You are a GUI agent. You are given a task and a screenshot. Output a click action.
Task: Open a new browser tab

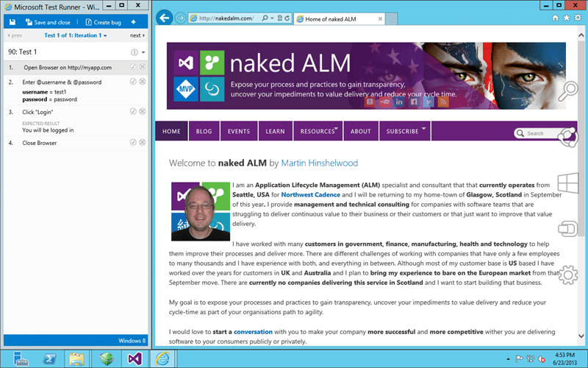[392, 19]
